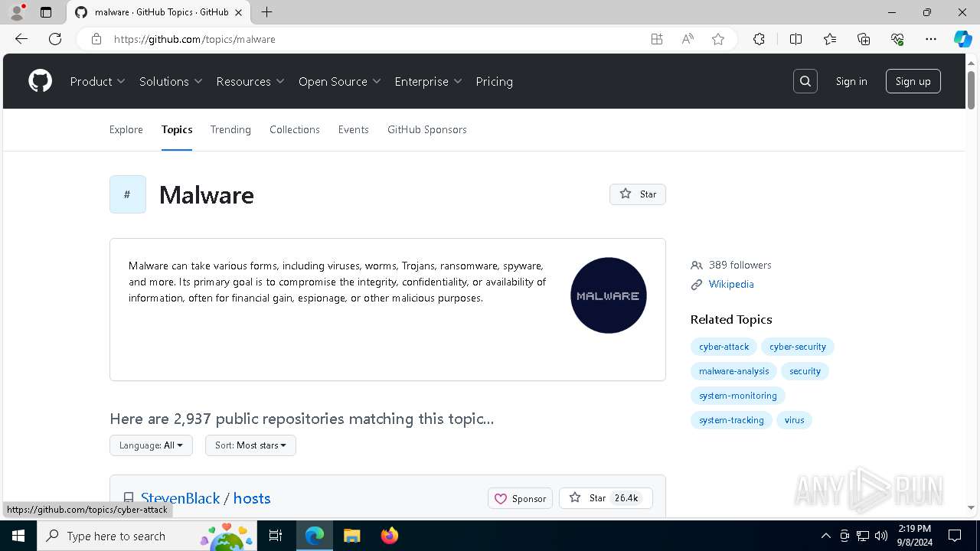Click the Sign up button
The image size is (980, 551).
tap(913, 81)
